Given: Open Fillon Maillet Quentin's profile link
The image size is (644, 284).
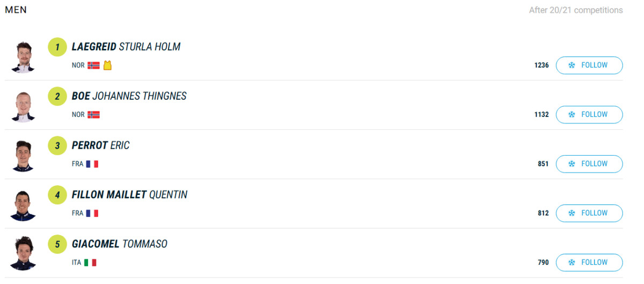Looking at the screenshot, I should coord(130,195).
